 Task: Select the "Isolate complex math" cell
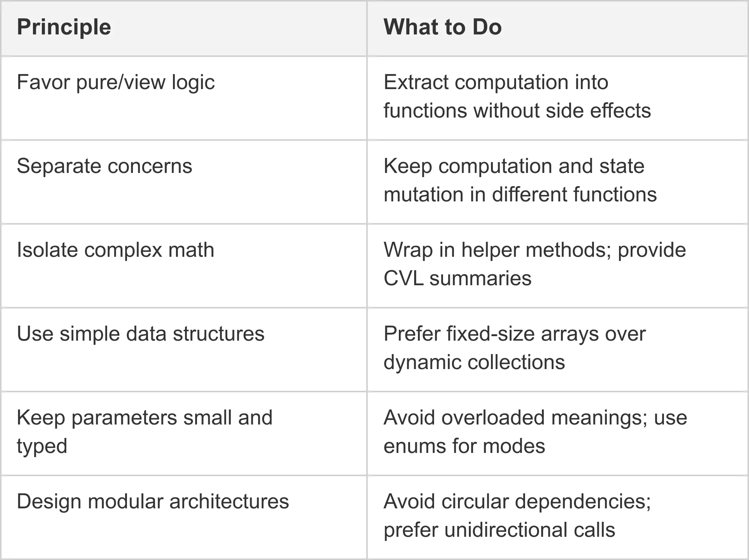point(115,250)
